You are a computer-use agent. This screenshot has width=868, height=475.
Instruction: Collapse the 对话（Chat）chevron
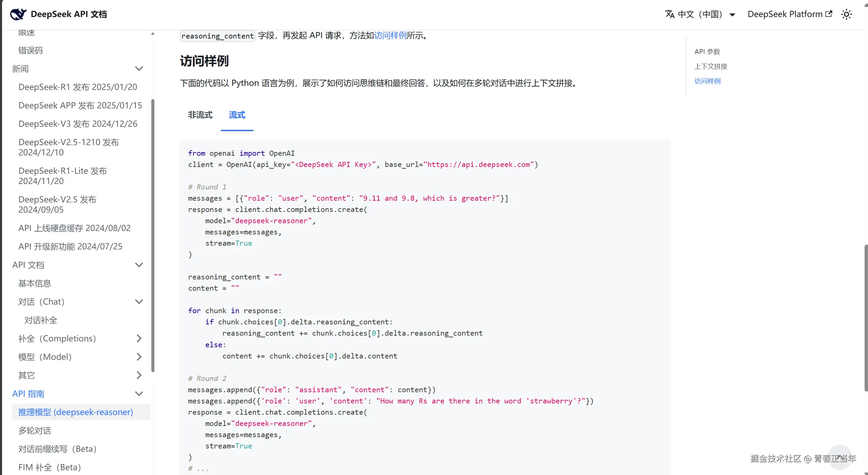139,302
